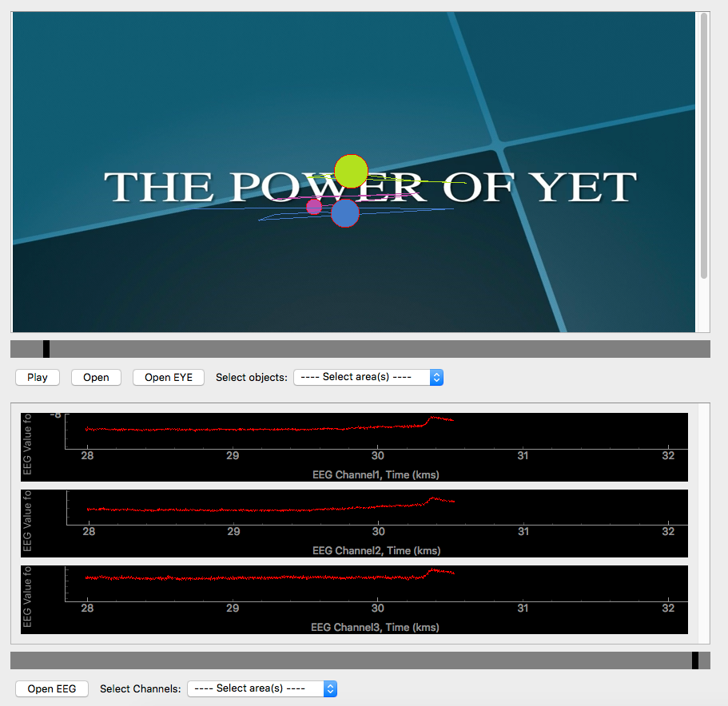The height and width of the screenshot is (706, 728).
Task: Click the EEG Channel1 plot
Action: click(354, 447)
